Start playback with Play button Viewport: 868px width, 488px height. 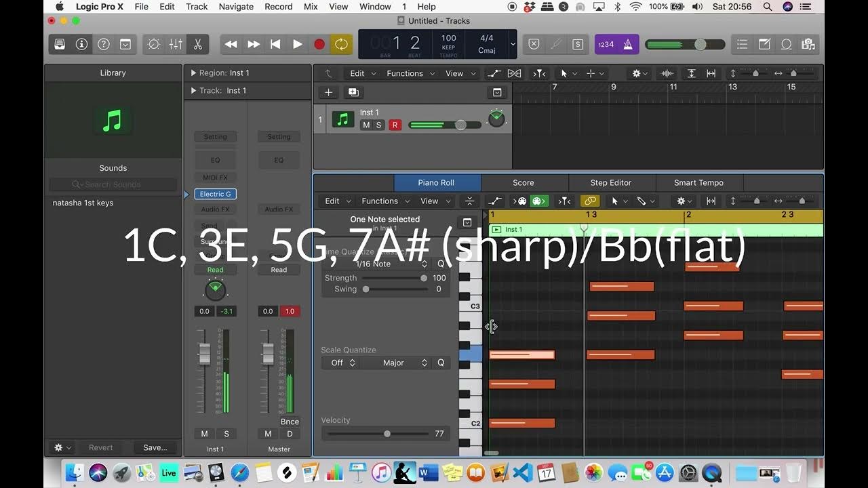tap(297, 44)
